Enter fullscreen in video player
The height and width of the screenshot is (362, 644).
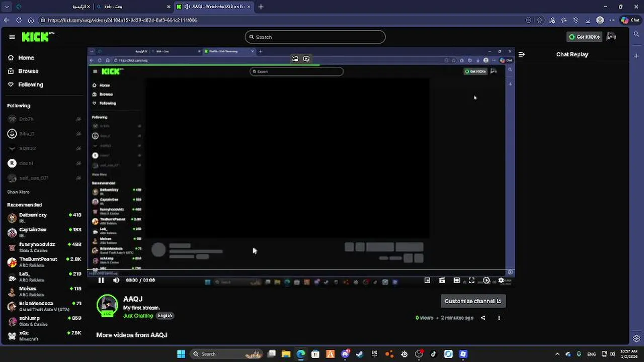click(x=471, y=281)
